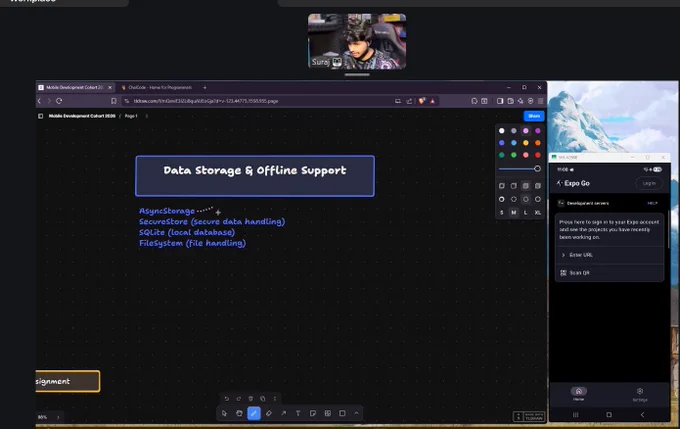The width and height of the screenshot is (680, 429).
Task: Select the rectangle shape tool
Action: click(x=342, y=413)
